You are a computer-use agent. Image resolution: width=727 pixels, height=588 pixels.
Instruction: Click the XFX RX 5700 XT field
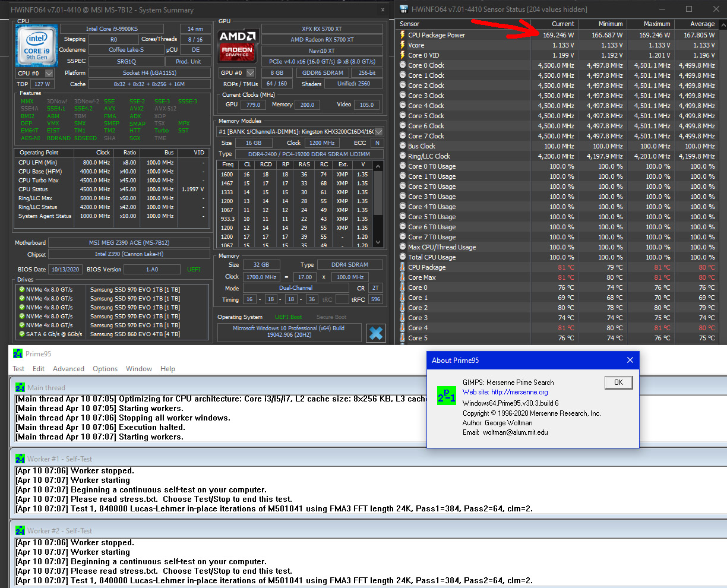click(322, 29)
